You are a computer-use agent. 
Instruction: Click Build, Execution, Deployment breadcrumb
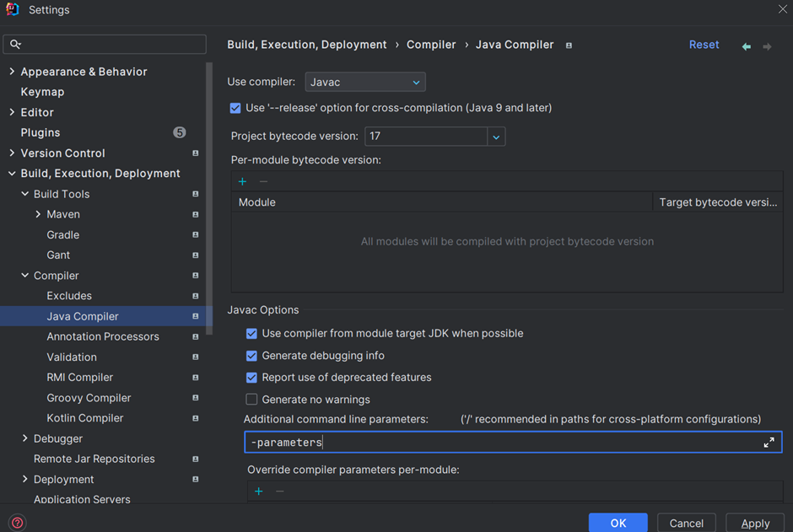coord(306,45)
